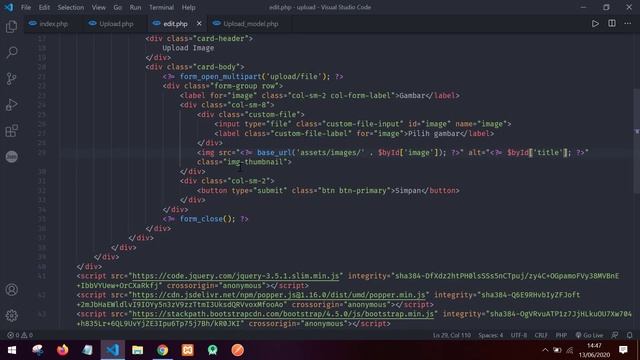640x360 pixels.
Task: Open the Manage settings gear
Action: pyautogui.click(x=11, y=315)
